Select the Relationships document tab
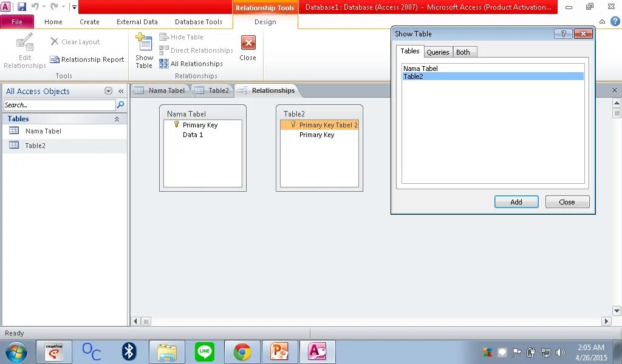 (267, 90)
